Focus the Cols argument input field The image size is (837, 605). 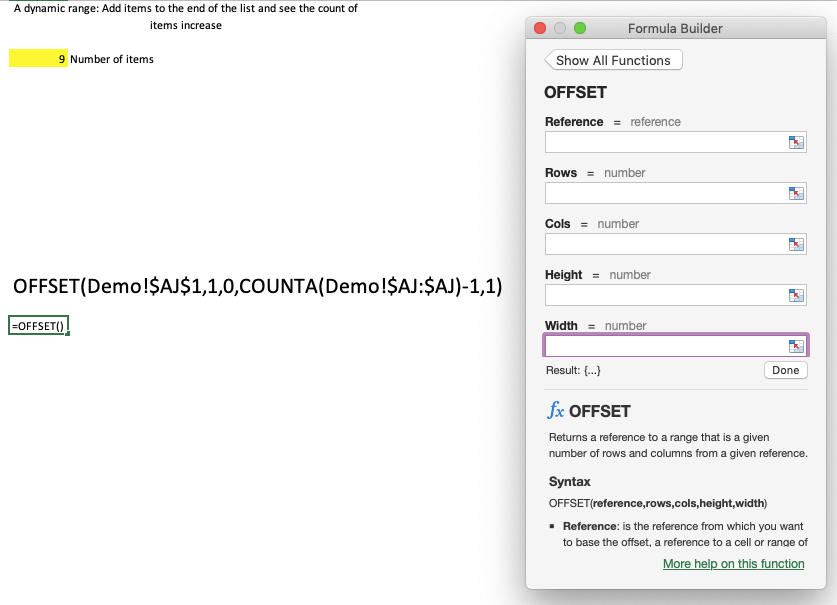tap(666, 245)
